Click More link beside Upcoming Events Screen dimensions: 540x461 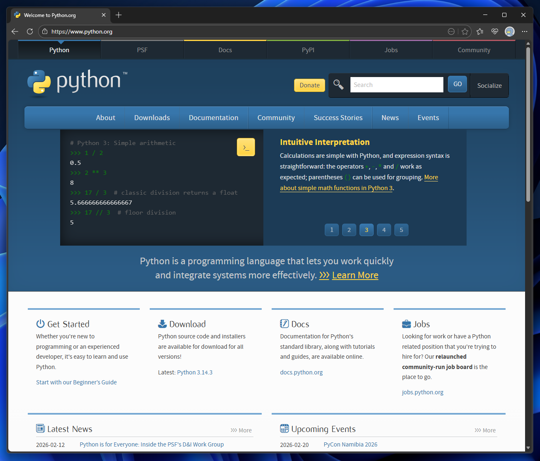pyautogui.click(x=485, y=430)
